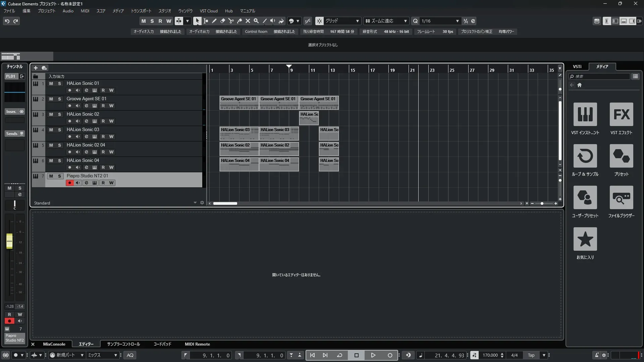Open the 1/16 quantize preset dropdown
Screen dimensions: 644x362
(457, 21)
